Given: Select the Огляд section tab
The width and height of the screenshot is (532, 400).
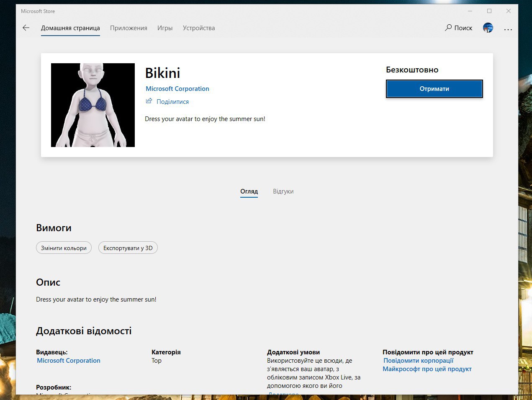Looking at the screenshot, I should pos(249,191).
